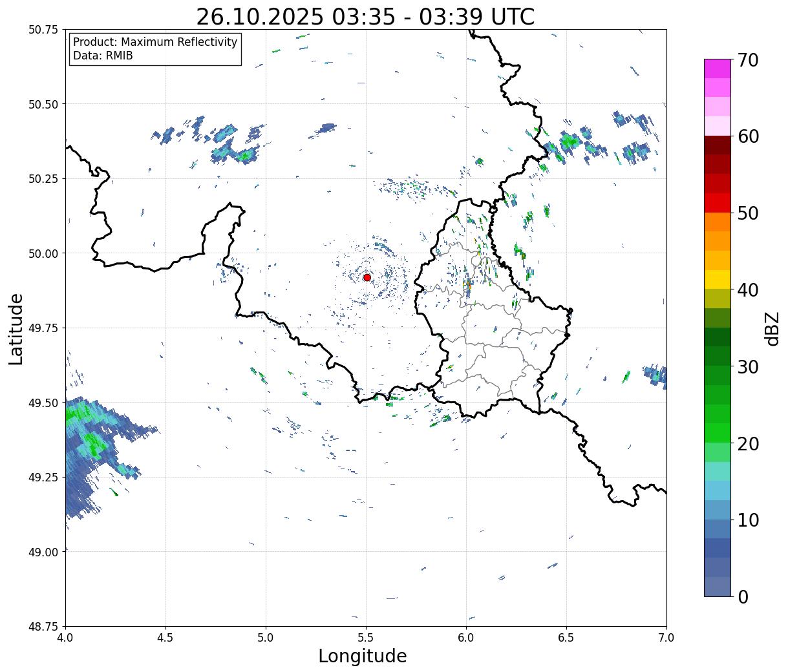Click the colorbar tick label 0
Screen dimensions: 788x672
(742, 597)
